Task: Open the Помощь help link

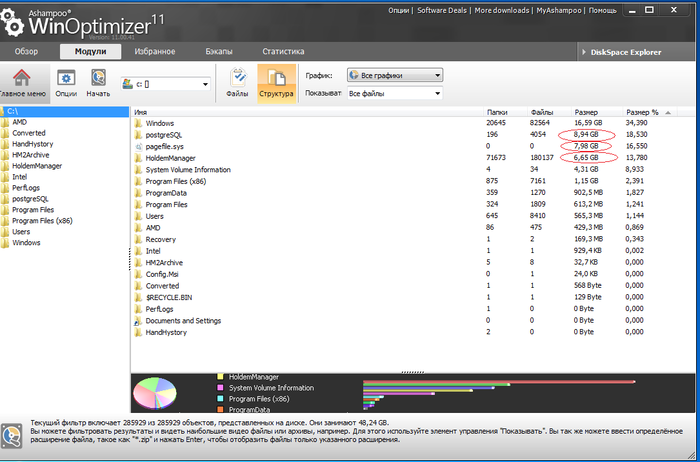Action: [602, 10]
